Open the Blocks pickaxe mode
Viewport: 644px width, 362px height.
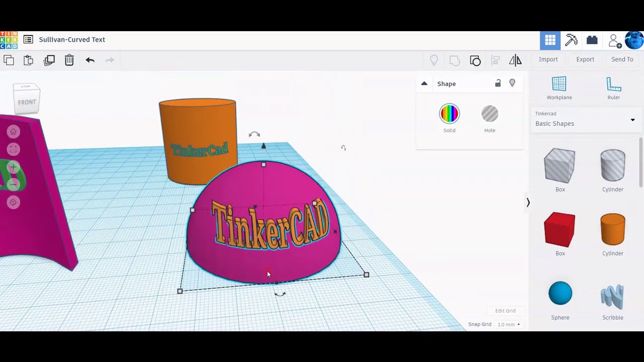(x=571, y=40)
